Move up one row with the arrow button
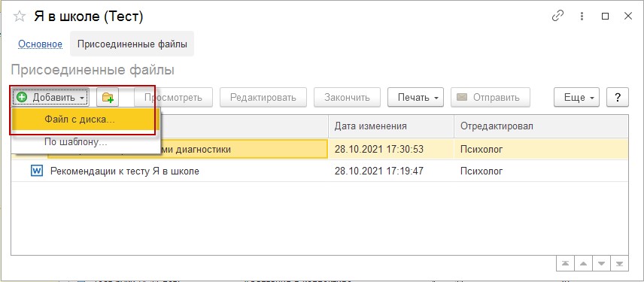The width and height of the screenshot is (644, 282). 583,263
